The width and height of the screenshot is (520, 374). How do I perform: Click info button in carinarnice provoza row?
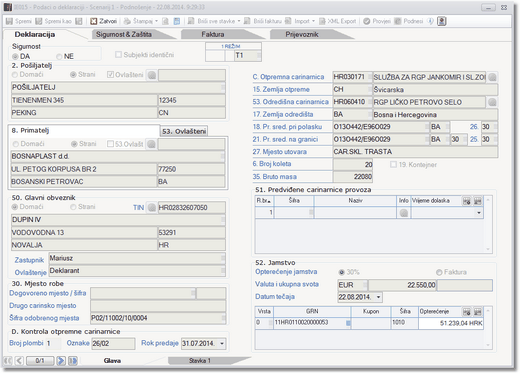coord(403,213)
